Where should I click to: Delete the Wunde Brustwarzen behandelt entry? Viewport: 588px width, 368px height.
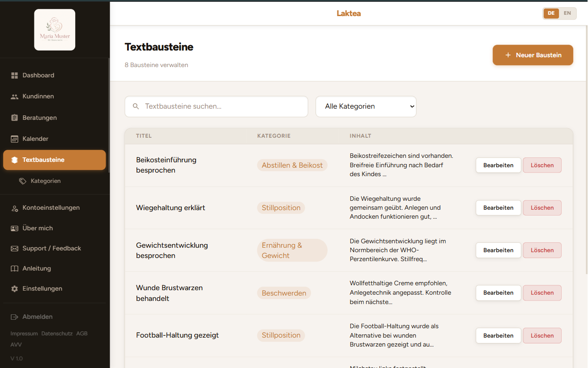(x=542, y=293)
